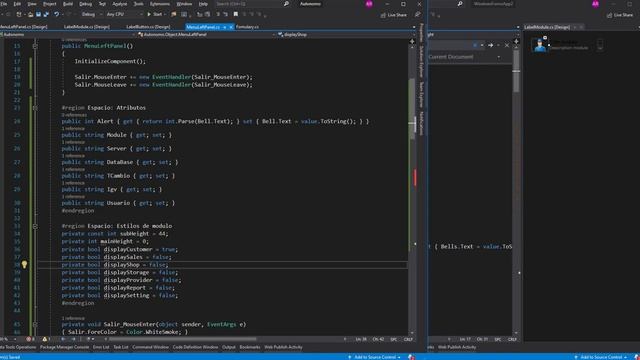
Task: Open the Debug configuration dropdown
Action: coord(91,14)
